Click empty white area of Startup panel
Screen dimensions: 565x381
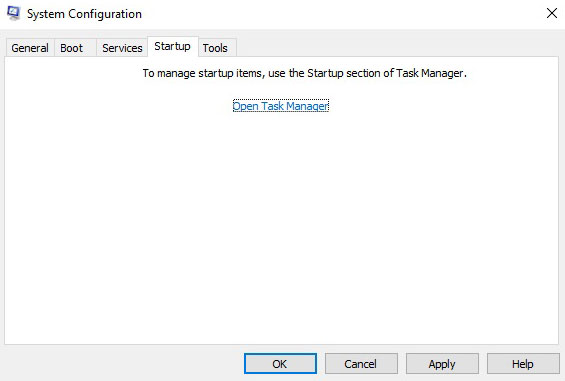click(x=281, y=223)
